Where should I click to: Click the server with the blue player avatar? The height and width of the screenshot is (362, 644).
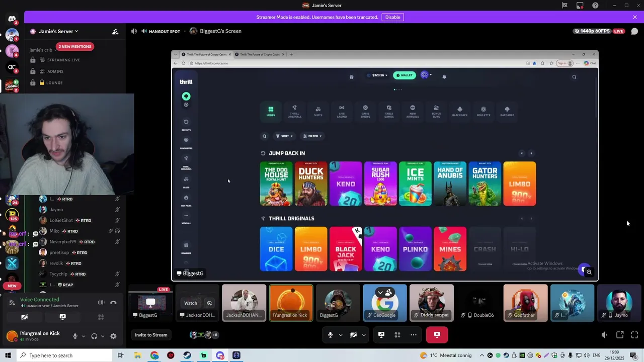(12, 35)
